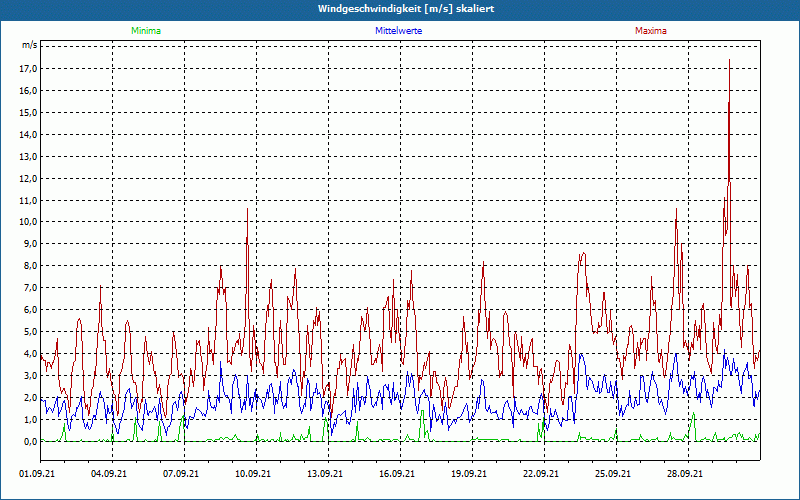Click the 22.09.21 date label

click(x=540, y=473)
